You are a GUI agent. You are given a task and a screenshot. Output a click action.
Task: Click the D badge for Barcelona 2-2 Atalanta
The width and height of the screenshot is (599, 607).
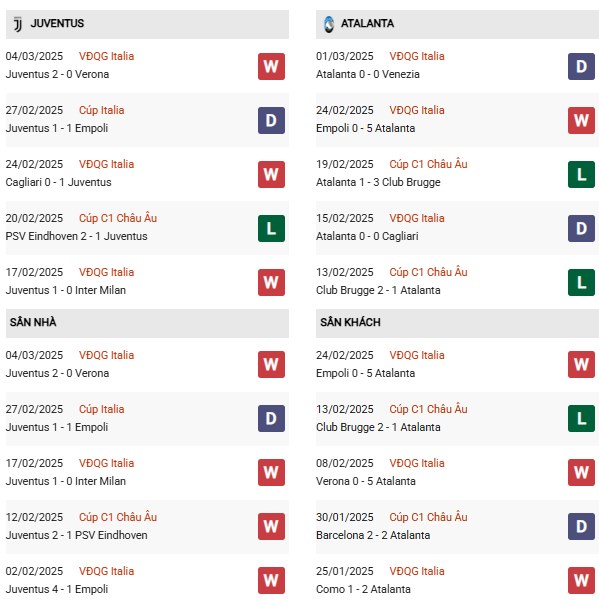[x=581, y=526]
